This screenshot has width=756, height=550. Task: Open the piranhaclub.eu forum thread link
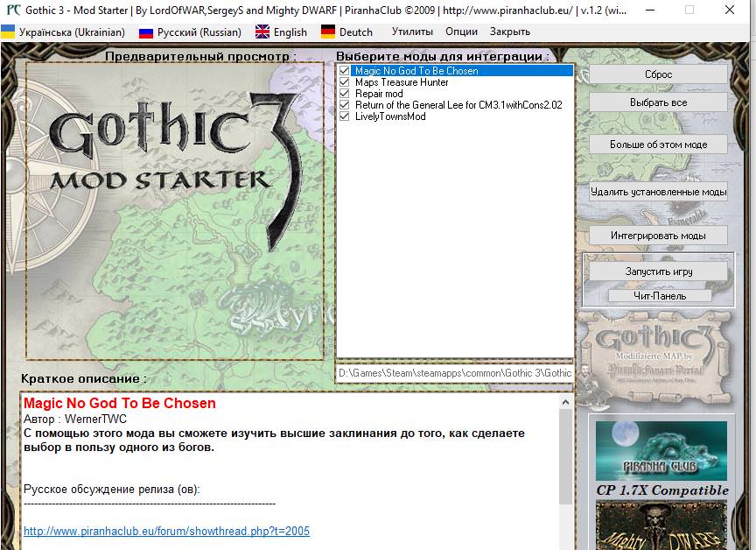[x=167, y=532]
